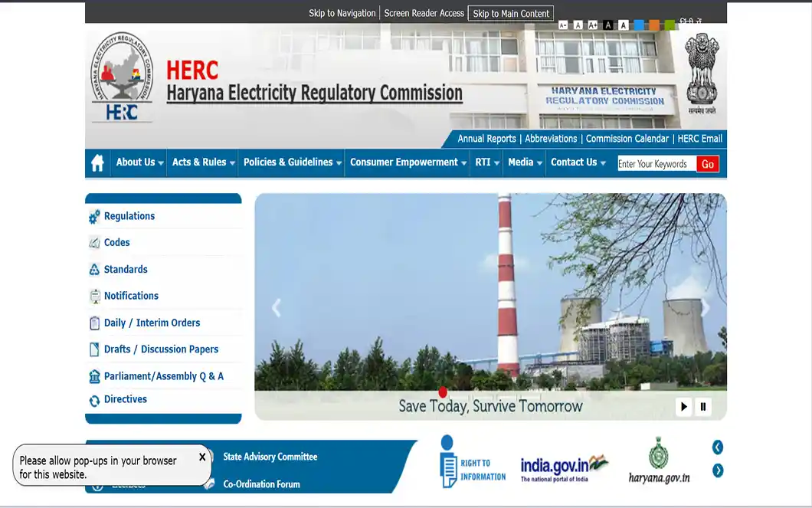812x508 pixels.
Task: Open the State Advisory Committee link
Action: (x=270, y=457)
